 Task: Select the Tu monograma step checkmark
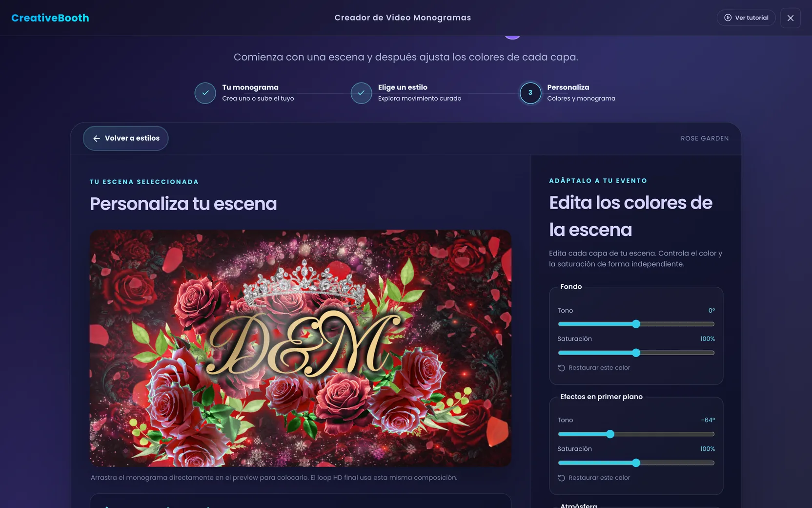coord(205,93)
